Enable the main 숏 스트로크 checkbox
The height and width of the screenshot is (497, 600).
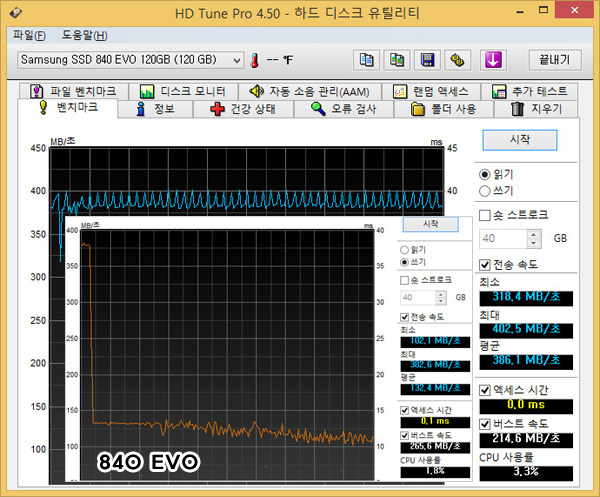(x=485, y=215)
